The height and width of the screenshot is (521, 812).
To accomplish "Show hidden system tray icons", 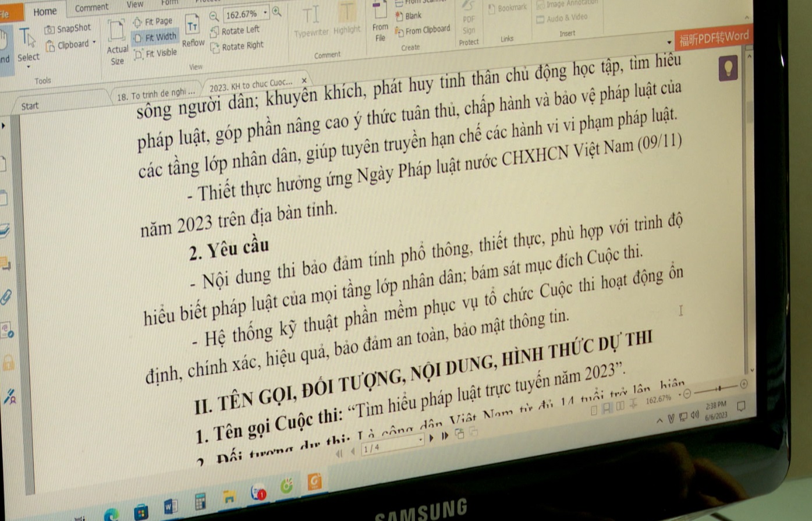I will (x=659, y=420).
